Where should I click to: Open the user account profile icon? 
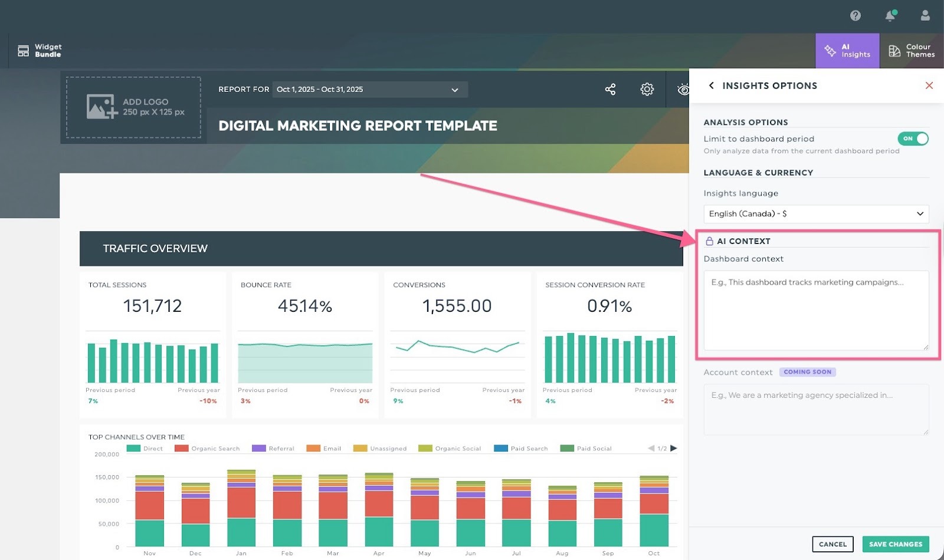[925, 16]
